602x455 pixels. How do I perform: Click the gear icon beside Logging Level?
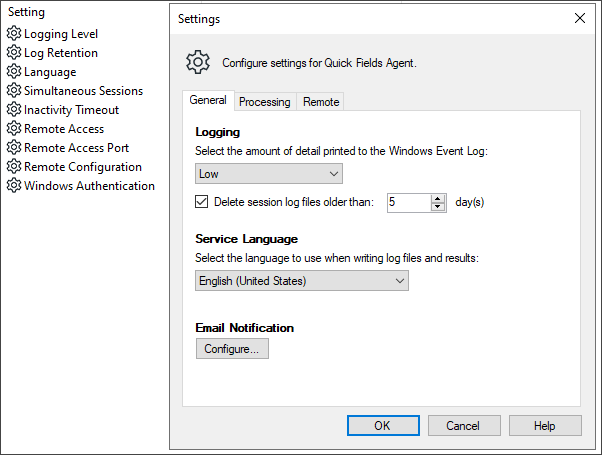tap(14, 34)
